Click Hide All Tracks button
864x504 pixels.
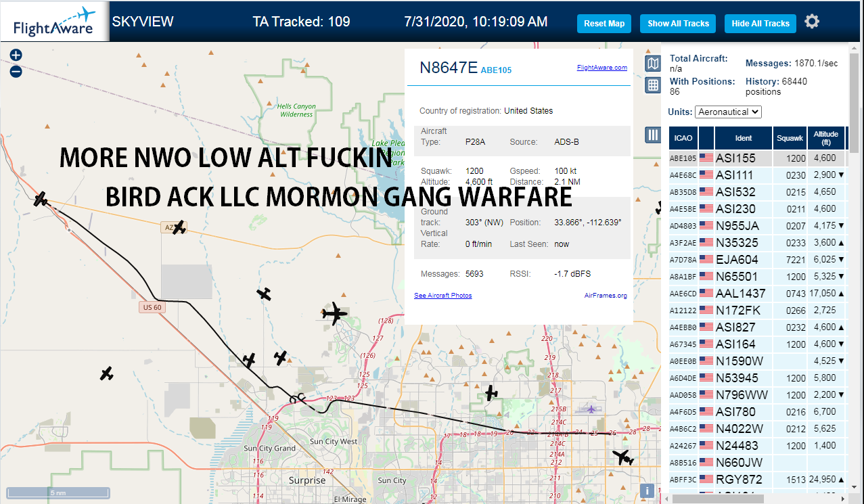(x=760, y=23)
